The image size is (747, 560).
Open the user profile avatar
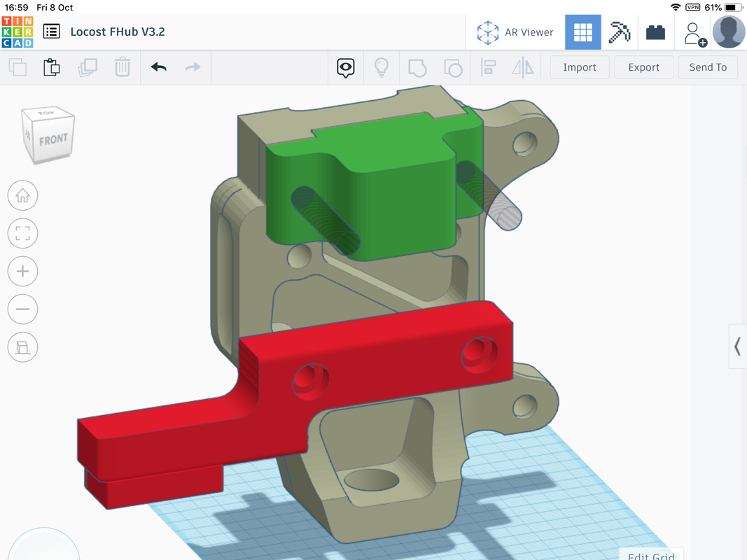click(729, 32)
